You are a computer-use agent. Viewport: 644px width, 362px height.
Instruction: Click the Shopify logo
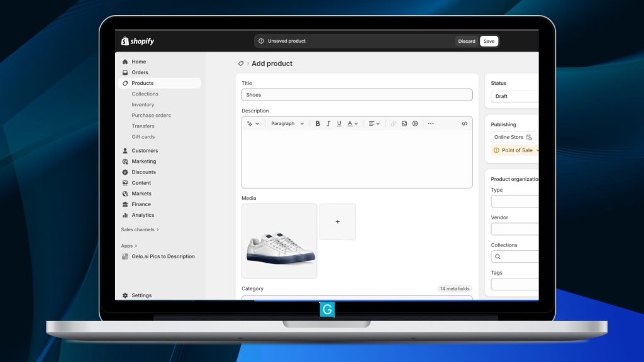[x=138, y=41]
